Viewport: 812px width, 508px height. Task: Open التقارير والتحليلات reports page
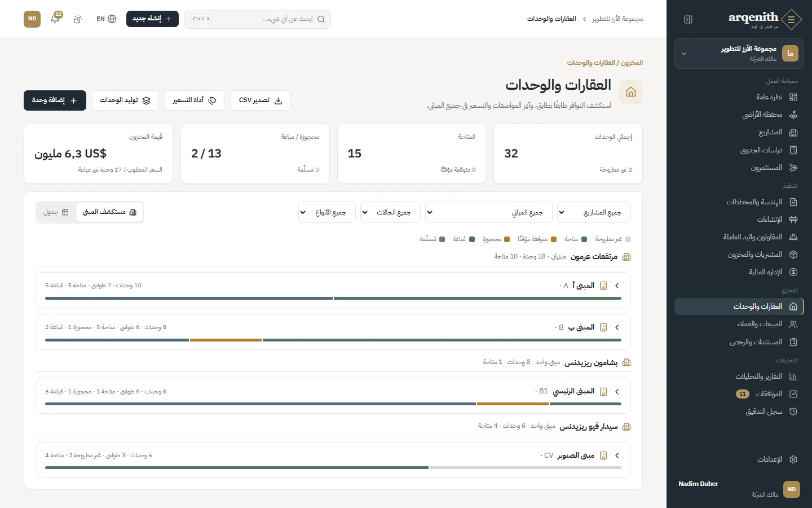point(739,376)
